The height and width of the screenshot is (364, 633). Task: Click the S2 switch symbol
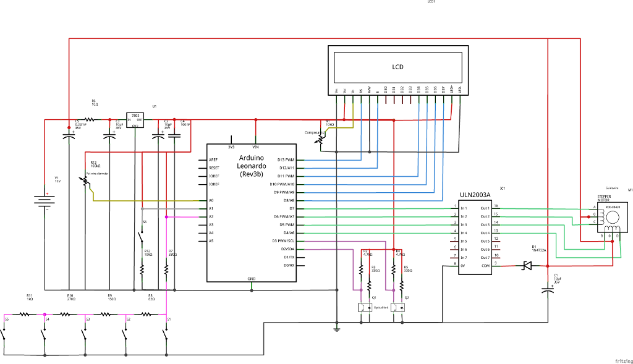[125, 334]
